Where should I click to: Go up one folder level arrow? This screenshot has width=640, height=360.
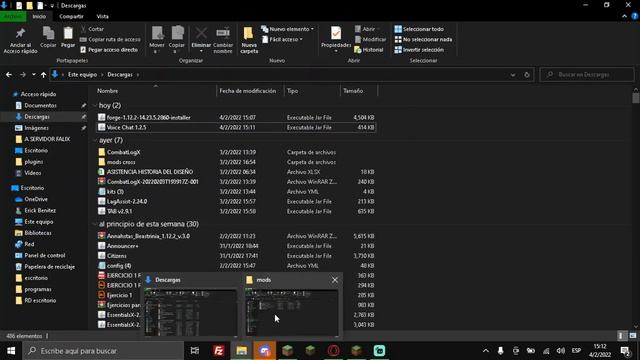(x=43, y=75)
